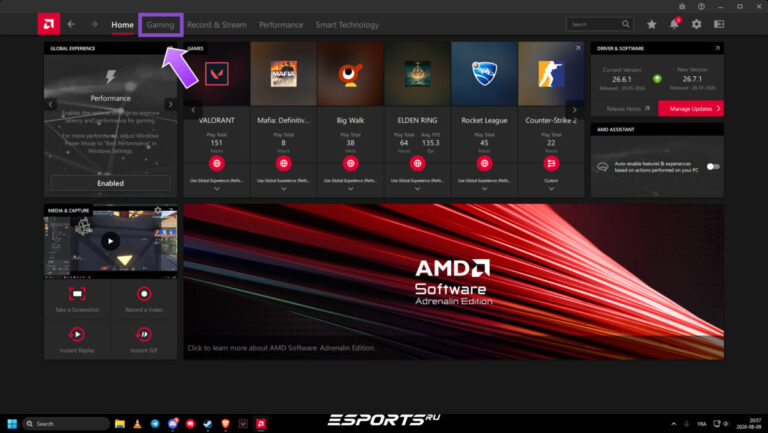Expand Big Walk profile dropdown chevron
This screenshot has height=433, width=768.
coord(350,189)
